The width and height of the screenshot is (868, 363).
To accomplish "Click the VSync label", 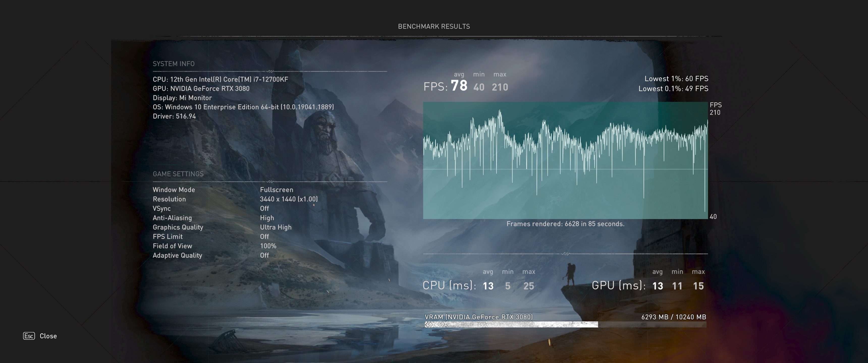I will pyautogui.click(x=162, y=208).
